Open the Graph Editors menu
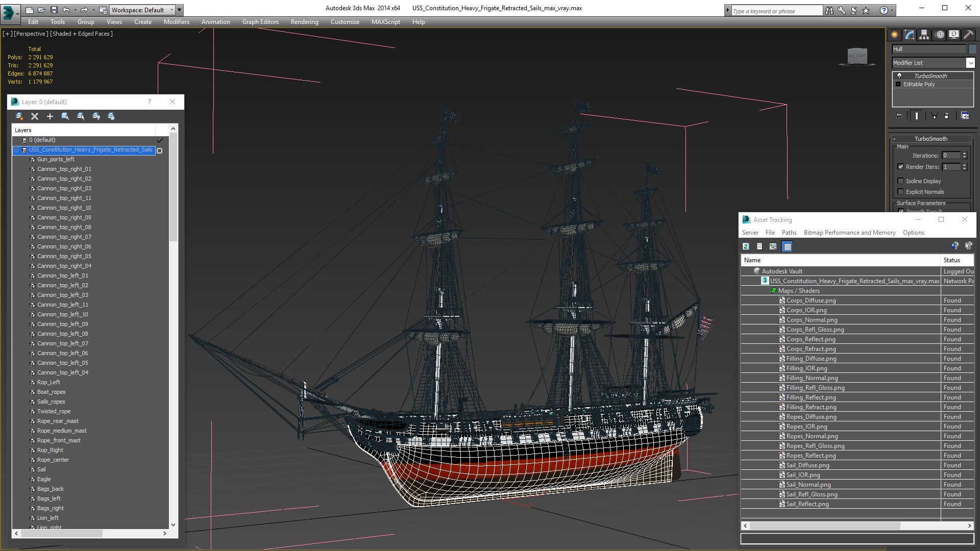This screenshot has width=980, height=551. (x=260, y=22)
